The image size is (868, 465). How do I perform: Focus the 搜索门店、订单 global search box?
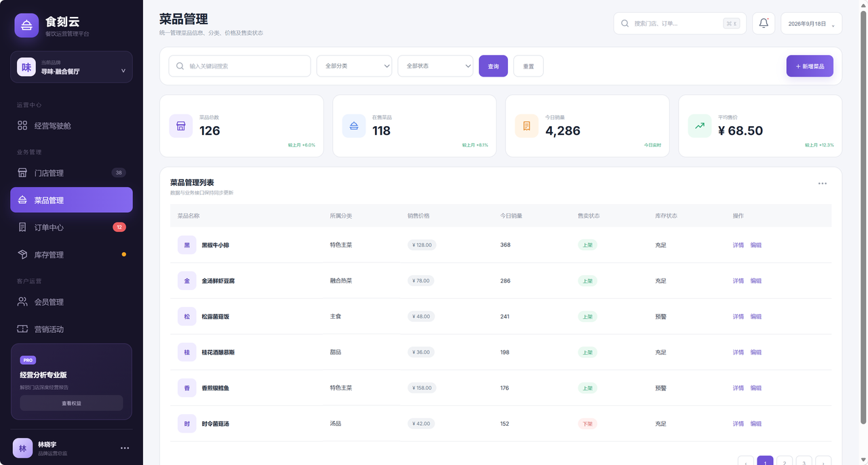click(680, 24)
